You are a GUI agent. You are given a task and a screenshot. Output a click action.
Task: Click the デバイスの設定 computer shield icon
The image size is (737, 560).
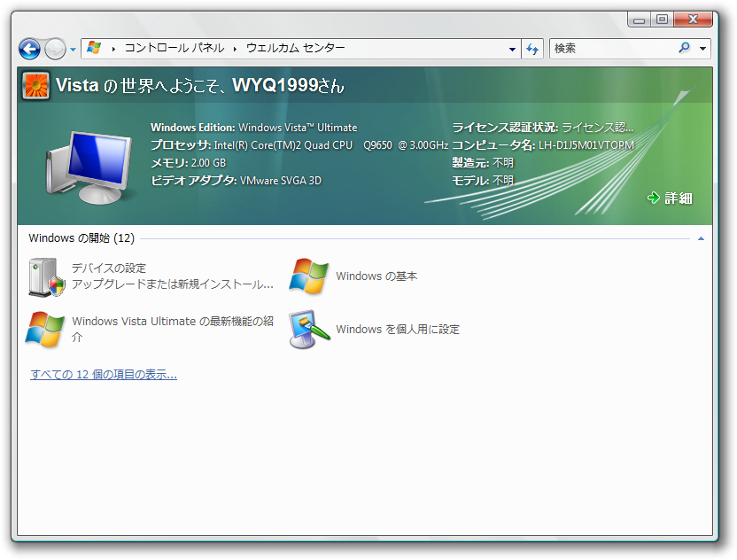pos(46,277)
